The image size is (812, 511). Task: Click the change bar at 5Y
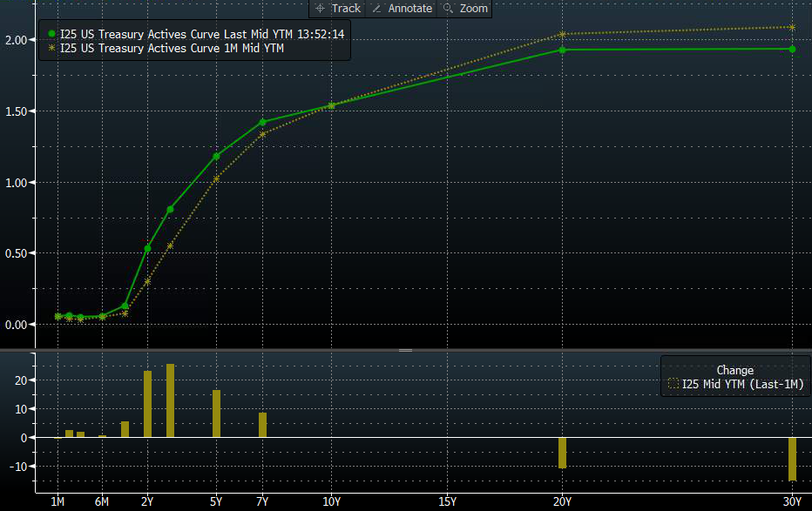tap(216, 414)
